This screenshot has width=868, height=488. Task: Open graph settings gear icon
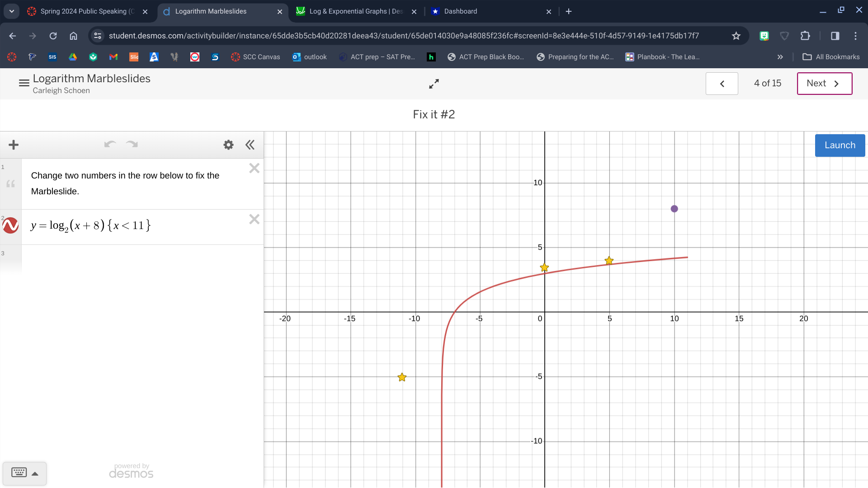pos(228,145)
